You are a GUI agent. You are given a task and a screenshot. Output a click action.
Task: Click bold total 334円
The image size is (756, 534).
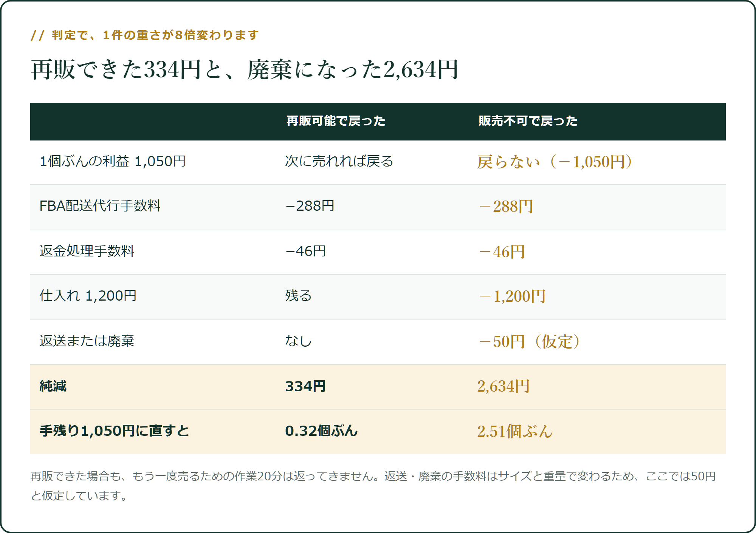click(305, 386)
